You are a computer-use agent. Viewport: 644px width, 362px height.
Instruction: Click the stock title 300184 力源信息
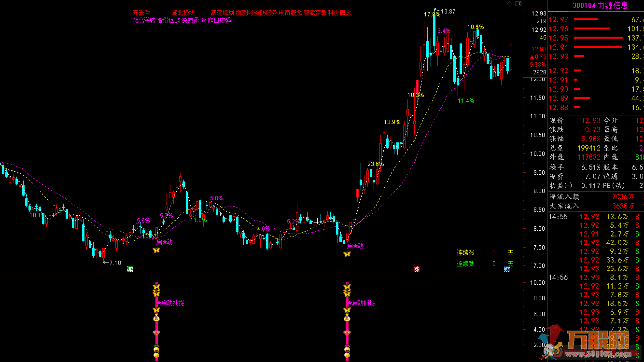coord(600,6)
